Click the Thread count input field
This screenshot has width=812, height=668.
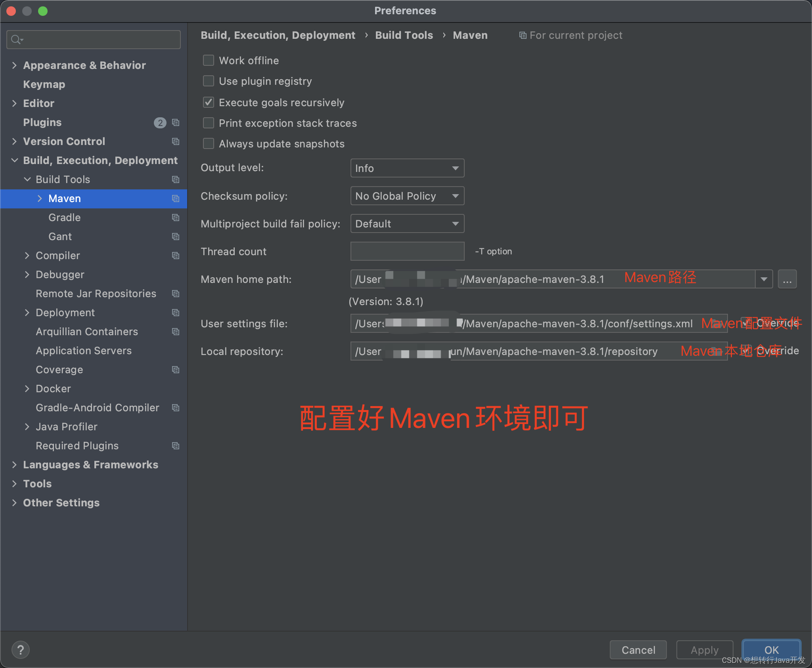(x=407, y=252)
